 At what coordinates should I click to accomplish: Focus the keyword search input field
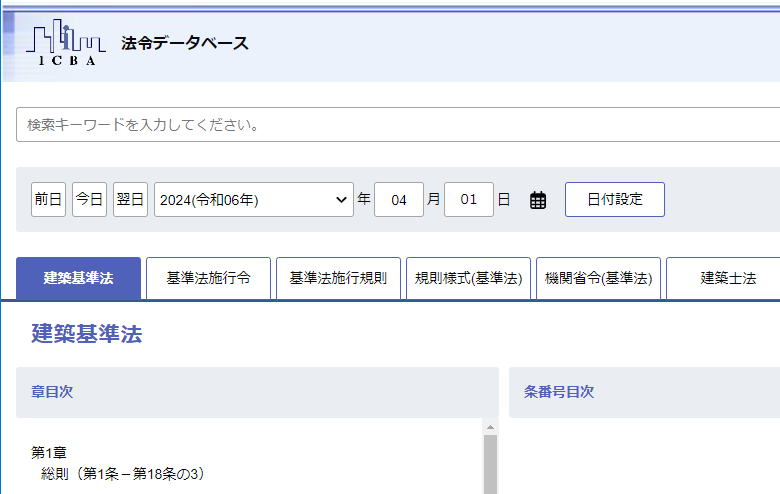[x=398, y=124]
